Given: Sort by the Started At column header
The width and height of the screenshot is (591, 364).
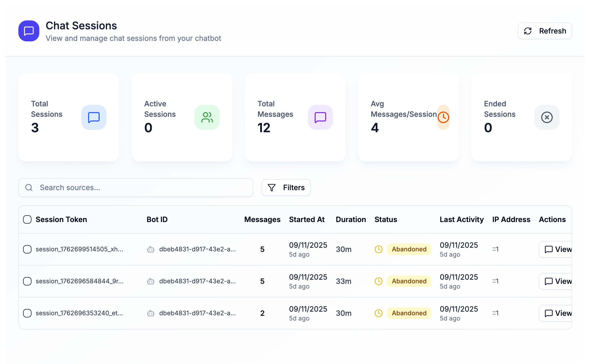Looking at the screenshot, I should pyautogui.click(x=307, y=219).
